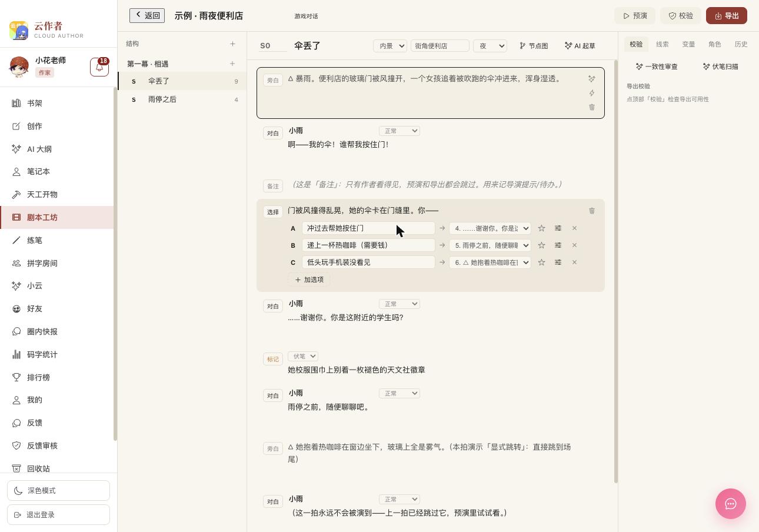Open option A settings sliders icon

click(558, 228)
